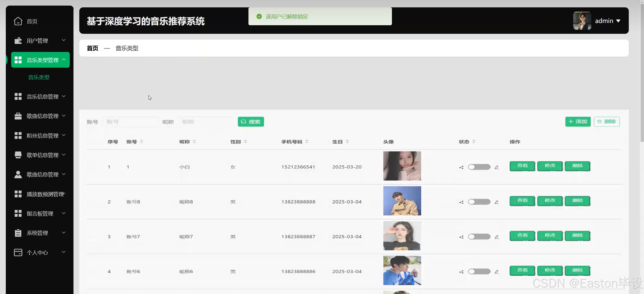Click the 添加 button
Screen dimensions: 644x294
(577, 122)
